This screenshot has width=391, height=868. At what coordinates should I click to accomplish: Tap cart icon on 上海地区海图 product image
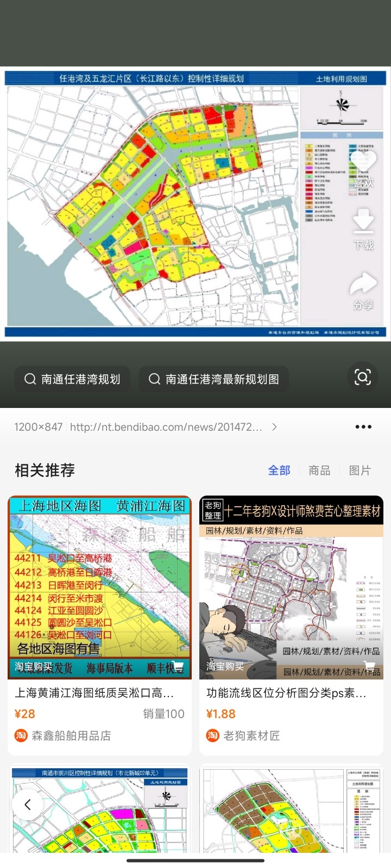(177, 667)
